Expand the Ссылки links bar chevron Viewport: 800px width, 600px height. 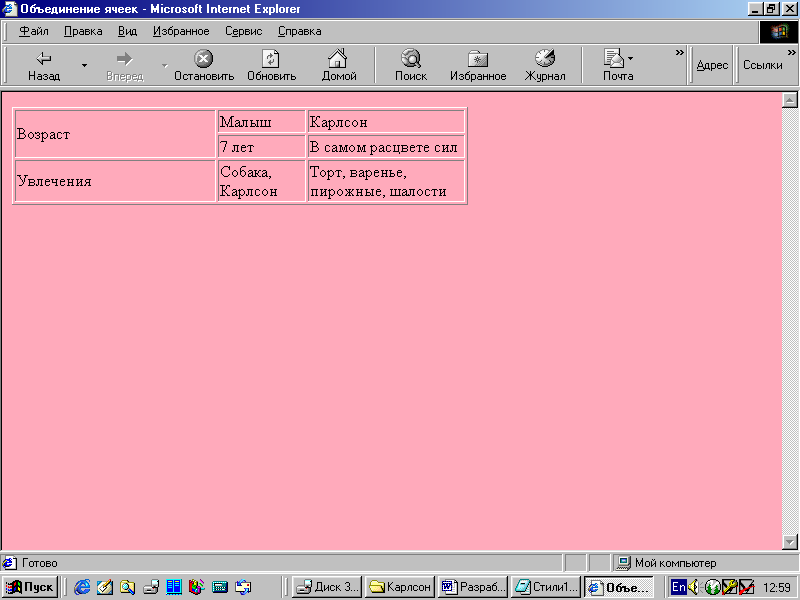pos(791,53)
